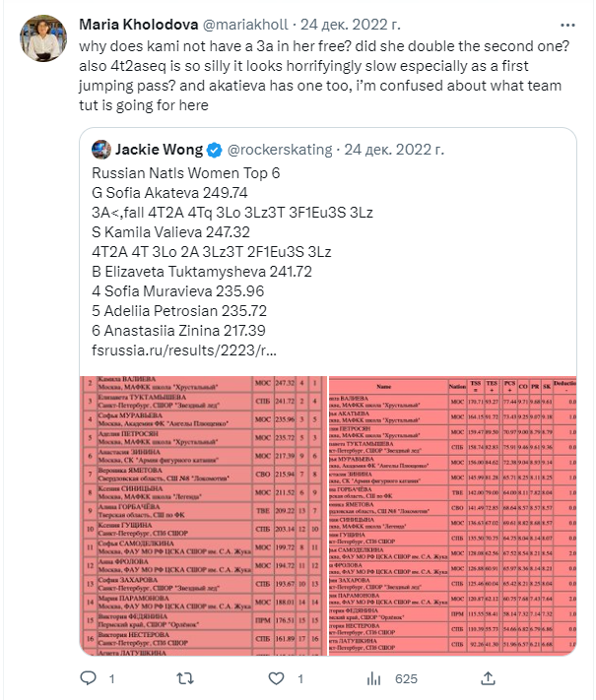
Task: Click the 625 views count
Action: 406,678
